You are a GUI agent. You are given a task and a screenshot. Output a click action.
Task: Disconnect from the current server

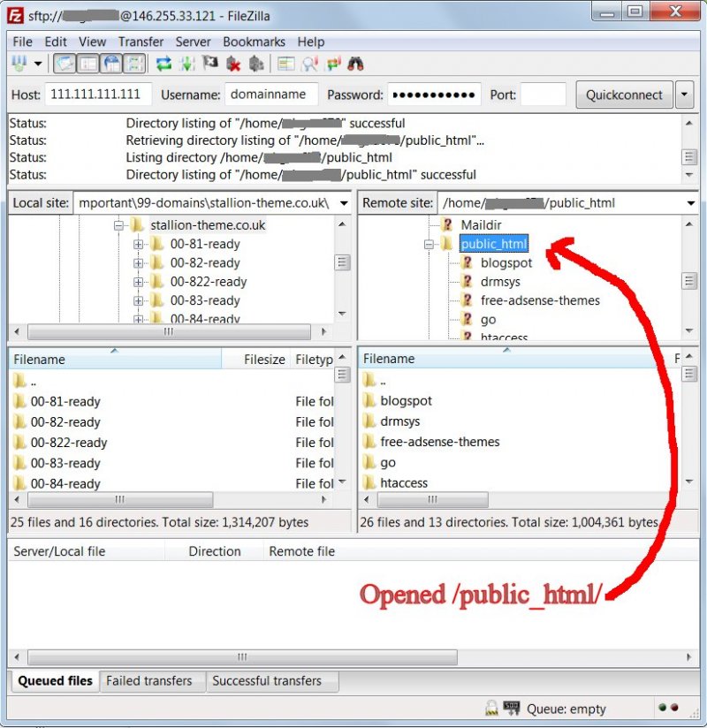point(233,64)
